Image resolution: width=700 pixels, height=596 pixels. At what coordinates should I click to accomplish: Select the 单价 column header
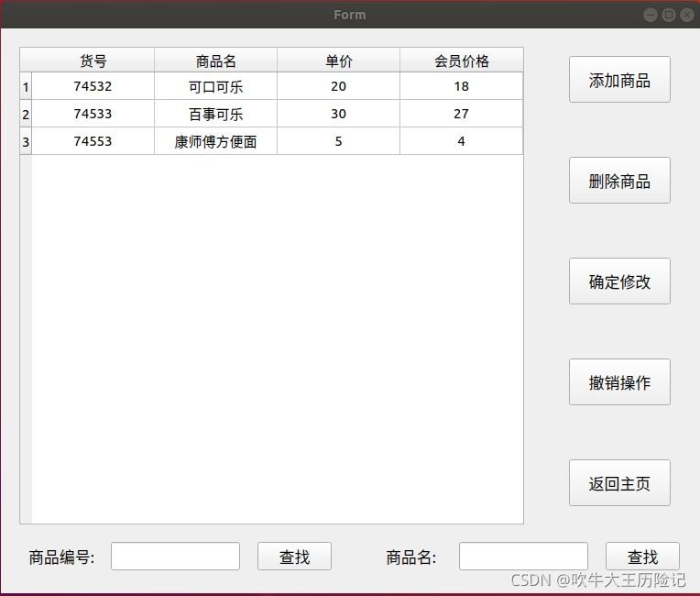(338, 61)
